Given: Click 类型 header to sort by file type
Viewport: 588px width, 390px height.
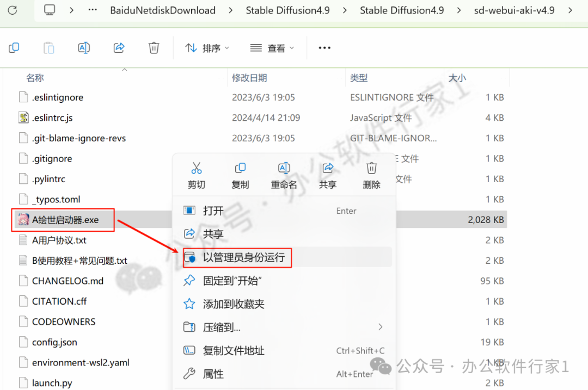Looking at the screenshot, I should click(359, 78).
